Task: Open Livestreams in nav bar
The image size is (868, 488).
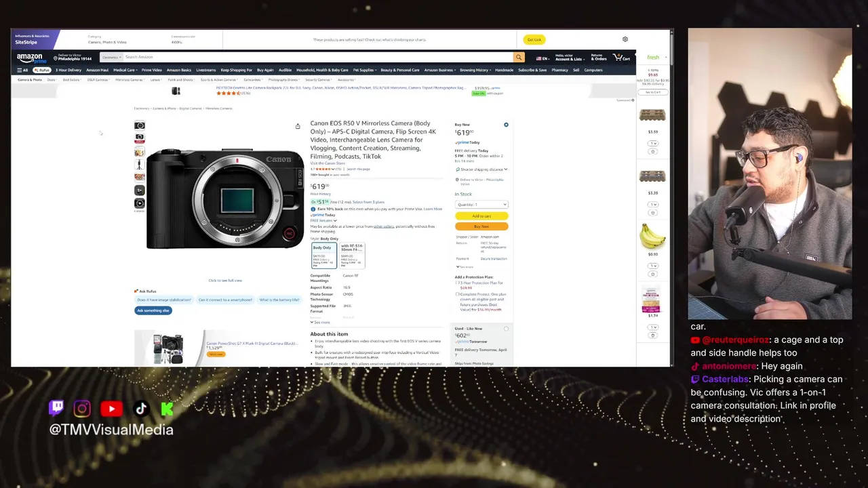Action: 205,70
